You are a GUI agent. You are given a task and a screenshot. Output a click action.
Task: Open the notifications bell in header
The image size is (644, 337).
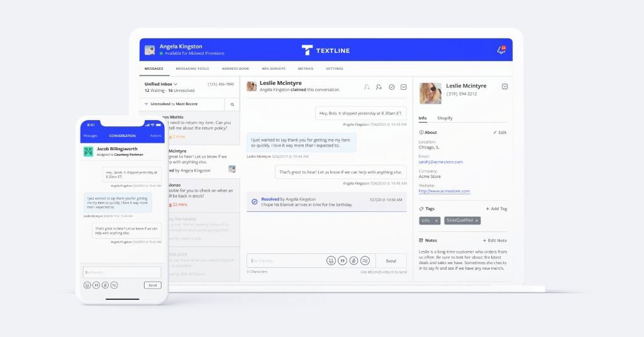pyautogui.click(x=501, y=50)
